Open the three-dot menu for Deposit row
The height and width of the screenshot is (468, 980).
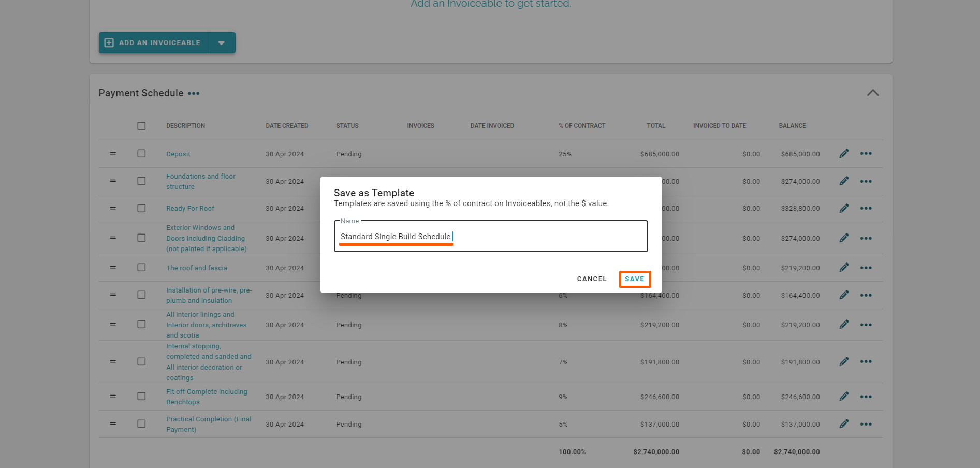coord(866,154)
